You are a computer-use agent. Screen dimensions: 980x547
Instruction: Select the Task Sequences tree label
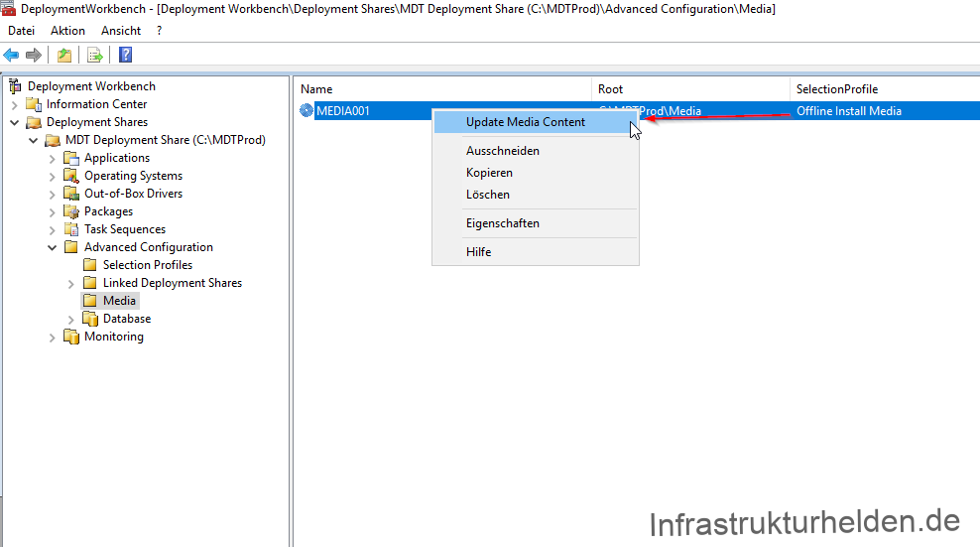(x=125, y=229)
